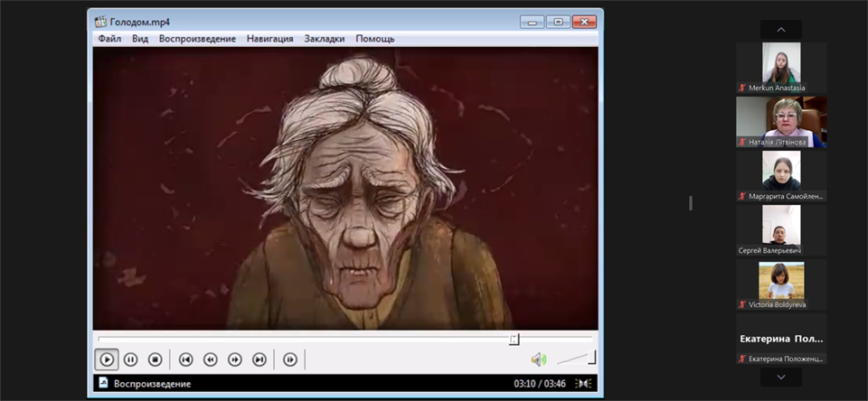Click the fast-forward (increase speed) button
This screenshot has height=401, width=868.
[x=235, y=359]
